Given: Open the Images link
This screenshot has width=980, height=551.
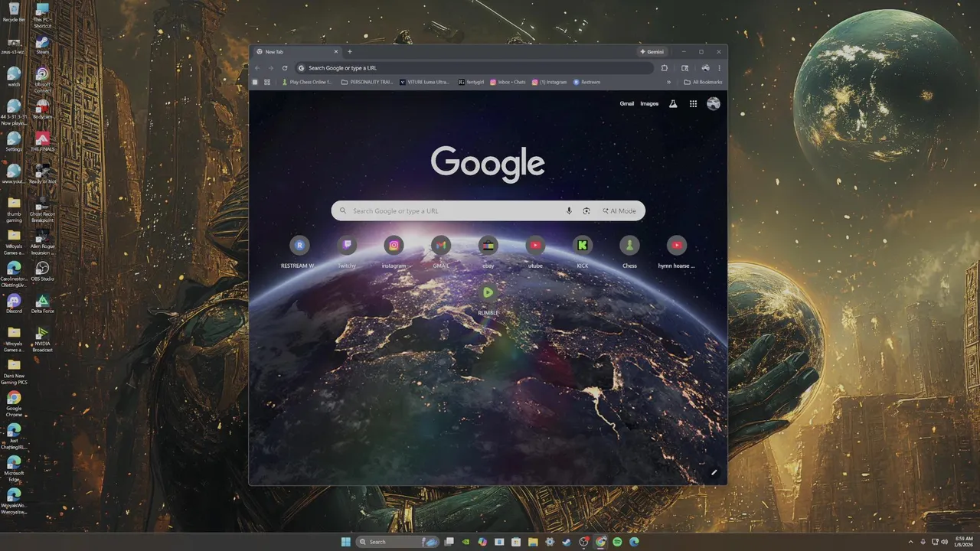Looking at the screenshot, I should pos(649,103).
